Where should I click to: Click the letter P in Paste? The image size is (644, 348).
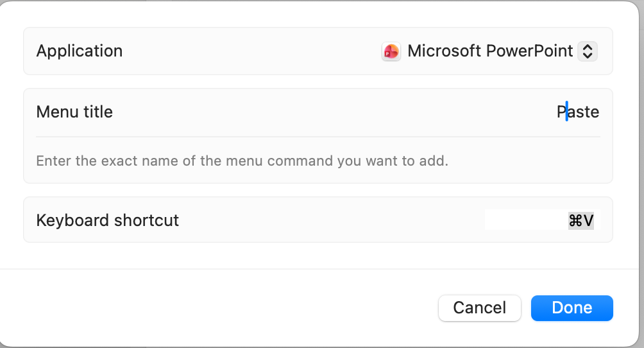[561, 112]
